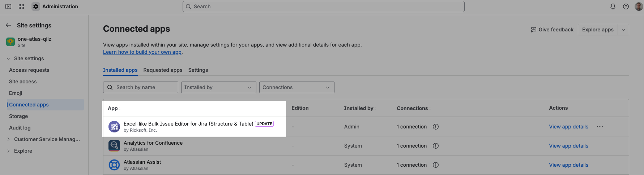Click the Administration gear icon
The image size is (644, 175).
tap(36, 6)
